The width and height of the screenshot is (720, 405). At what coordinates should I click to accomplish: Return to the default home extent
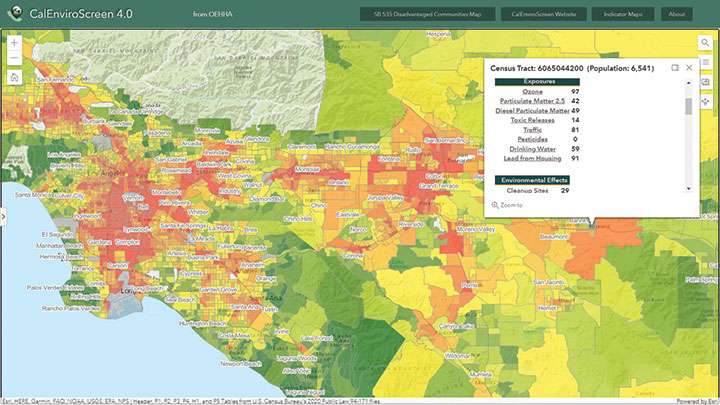(14, 77)
